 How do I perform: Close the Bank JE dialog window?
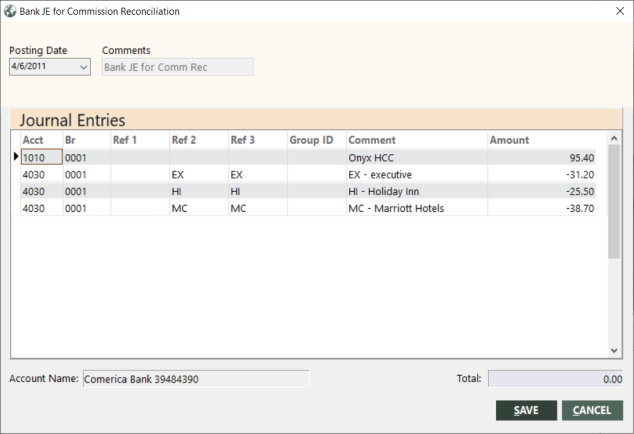[620, 11]
